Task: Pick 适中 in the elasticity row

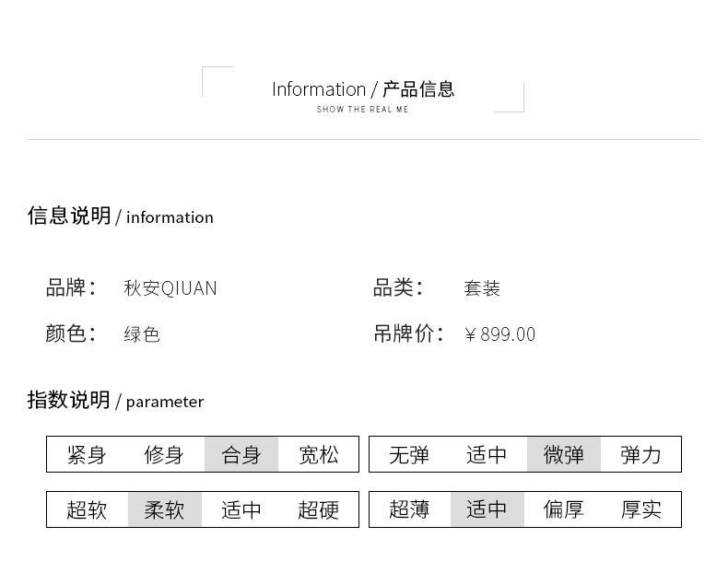Action: click(487, 454)
